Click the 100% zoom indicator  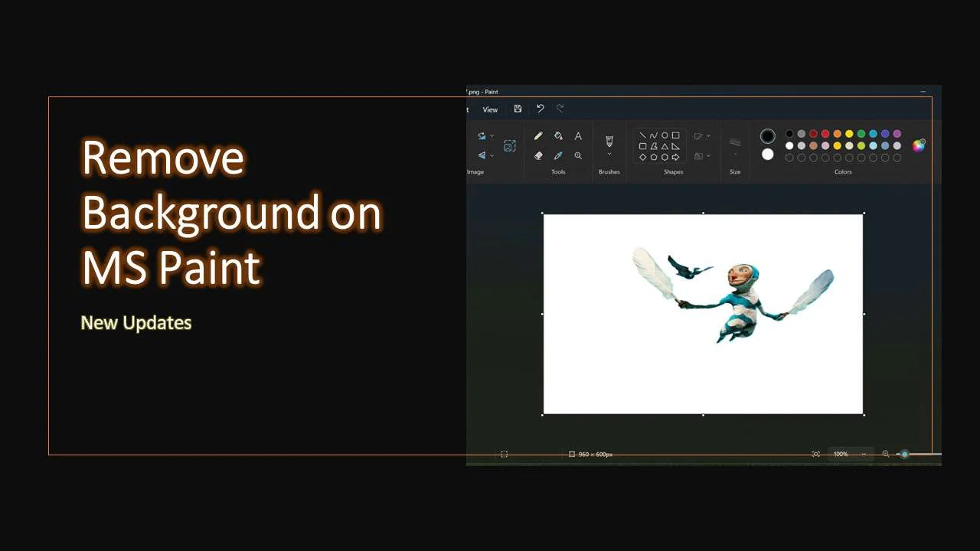(x=840, y=453)
